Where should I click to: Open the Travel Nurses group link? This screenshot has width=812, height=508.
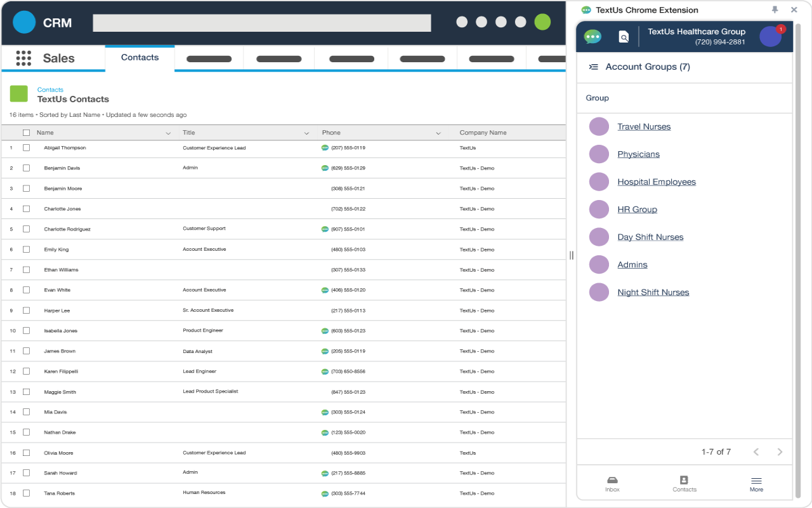tap(644, 127)
